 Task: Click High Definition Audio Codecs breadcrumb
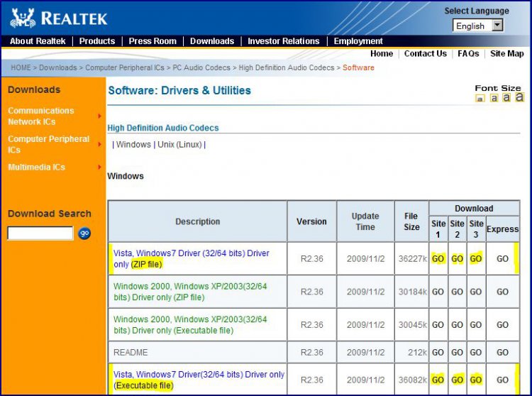point(287,67)
